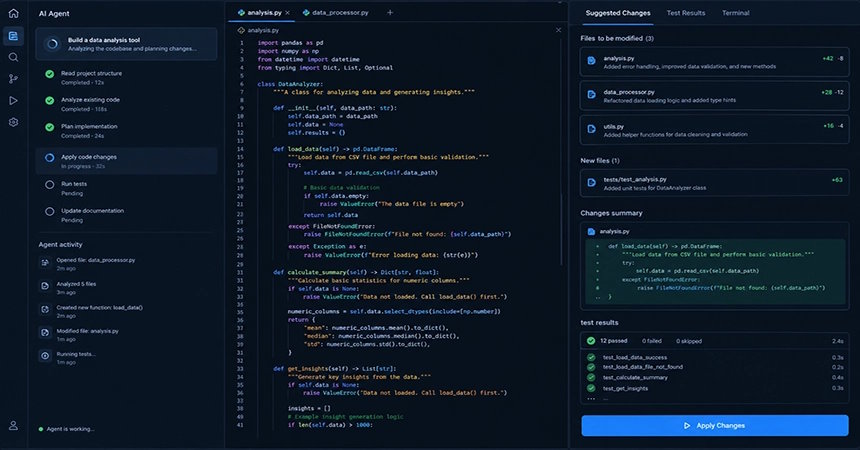Image resolution: width=860 pixels, height=450 pixels.
Task: Click check icon of test_load_data_file_not_found
Action: pyautogui.click(x=591, y=367)
